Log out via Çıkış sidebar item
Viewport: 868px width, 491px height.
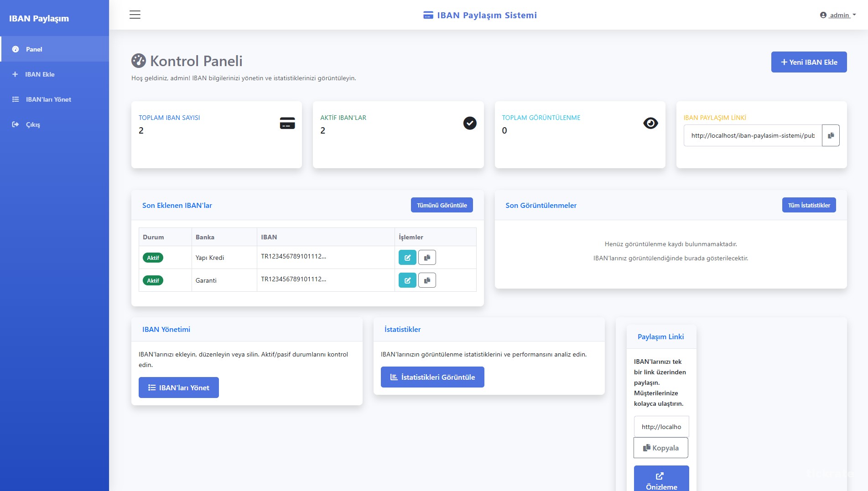[32, 124]
